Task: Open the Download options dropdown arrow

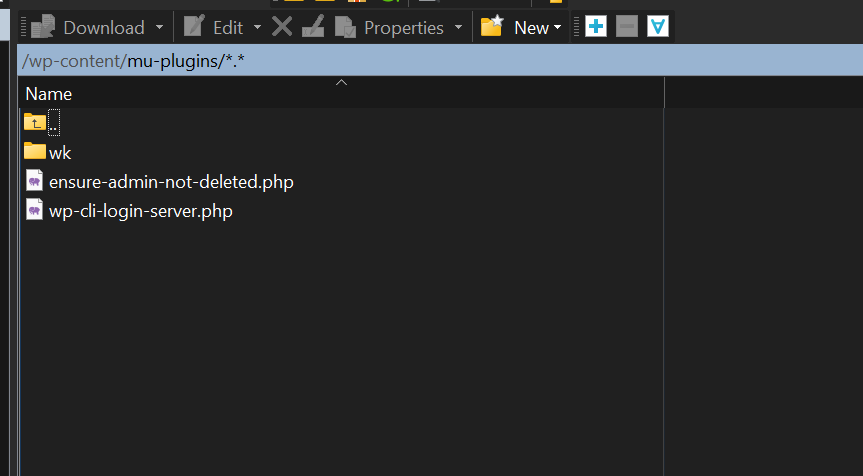Action: tap(159, 27)
